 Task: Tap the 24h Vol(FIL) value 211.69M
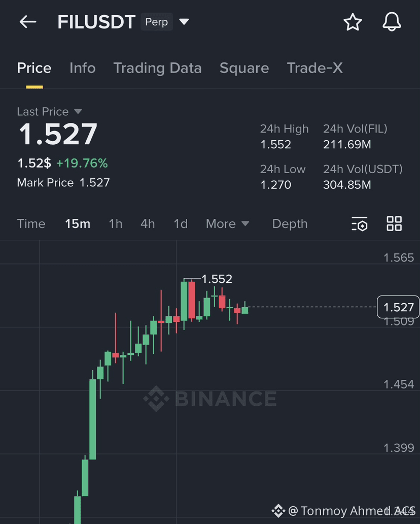click(347, 144)
